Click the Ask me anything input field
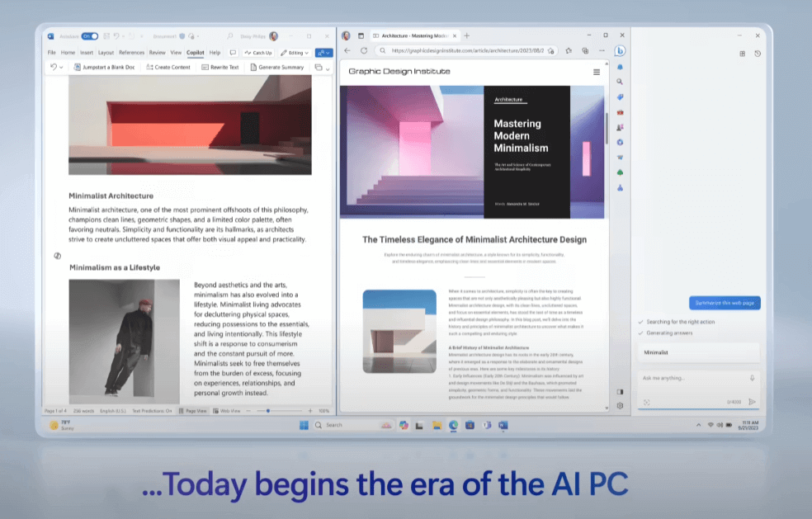This screenshot has width=812, height=519. [x=693, y=376]
